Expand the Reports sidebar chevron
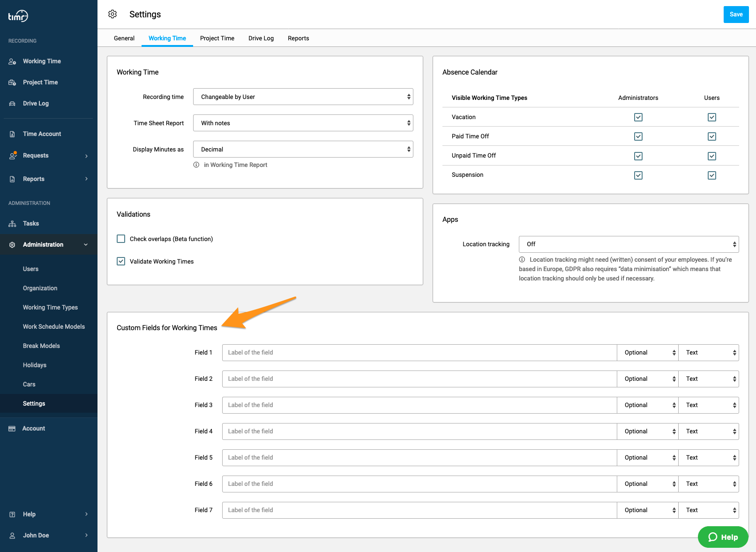The height and width of the screenshot is (552, 756). point(86,179)
